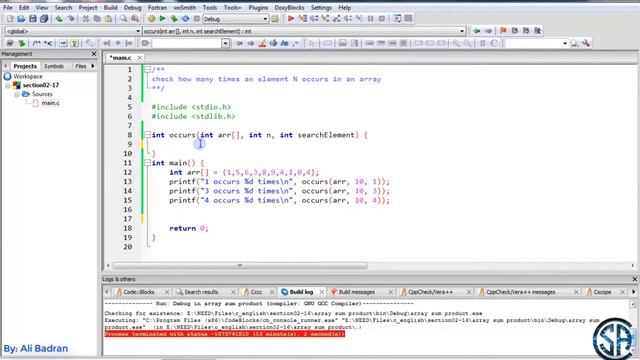This screenshot has height=360, width=640.
Task: Insert DoxyBlocks line comment via *< icon
Action: pyautogui.click(x=48, y=43)
